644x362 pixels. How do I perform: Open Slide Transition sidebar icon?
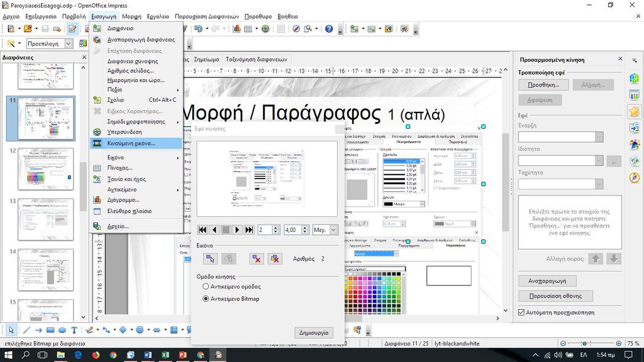tap(635, 128)
